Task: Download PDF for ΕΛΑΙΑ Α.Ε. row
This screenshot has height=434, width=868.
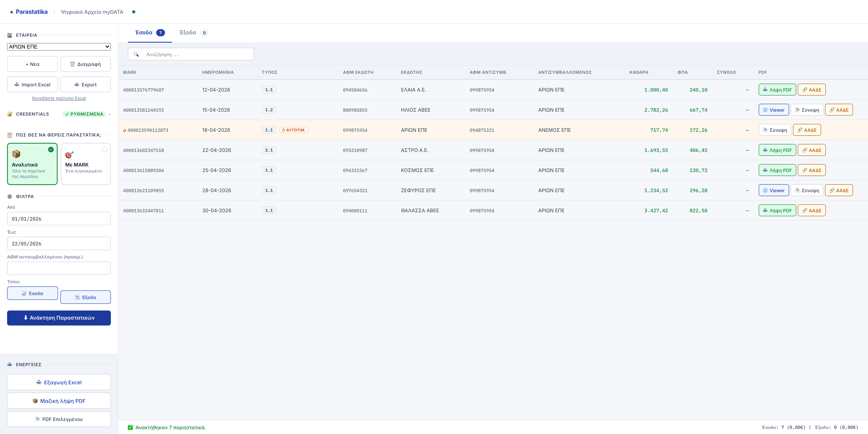Action: (777, 90)
